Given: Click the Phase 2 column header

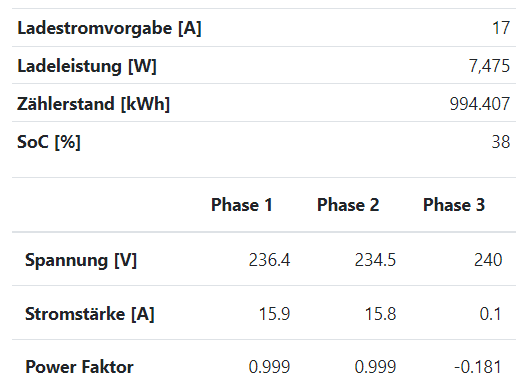Looking at the screenshot, I should 348,205.
